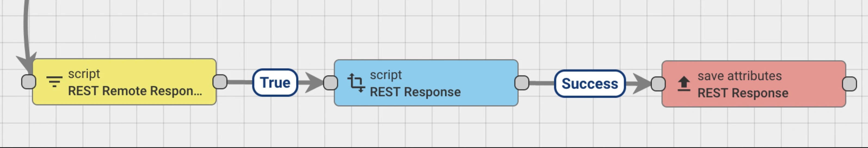868x148 pixels.
Task: Click the 'save attributes' type text
Action: (739, 76)
